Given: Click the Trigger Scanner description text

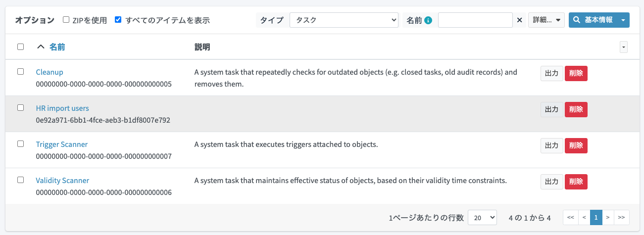Looking at the screenshot, I should pyautogui.click(x=286, y=144).
